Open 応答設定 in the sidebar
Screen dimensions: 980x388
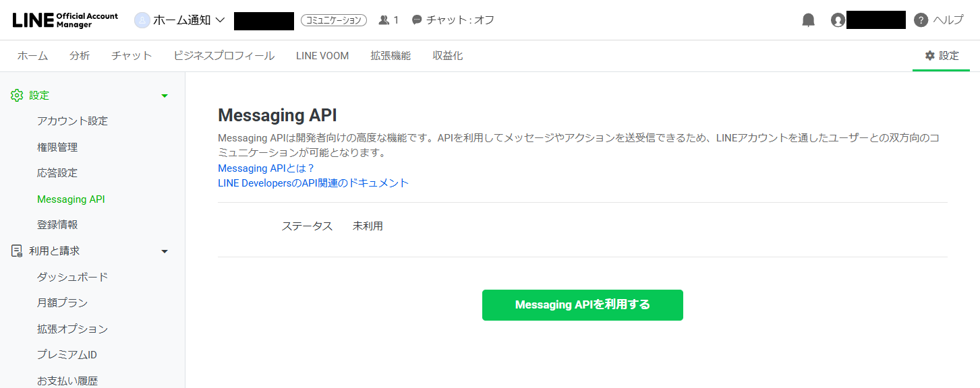57,173
